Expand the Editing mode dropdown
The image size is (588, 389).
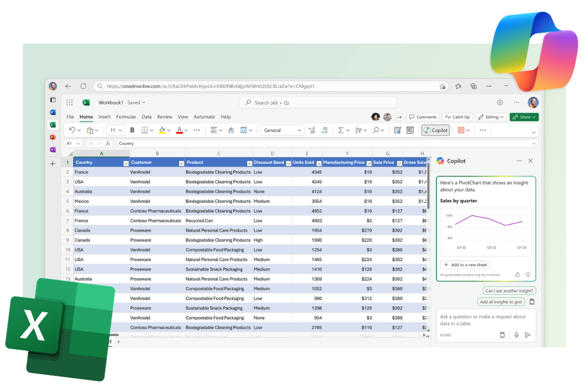coord(491,117)
